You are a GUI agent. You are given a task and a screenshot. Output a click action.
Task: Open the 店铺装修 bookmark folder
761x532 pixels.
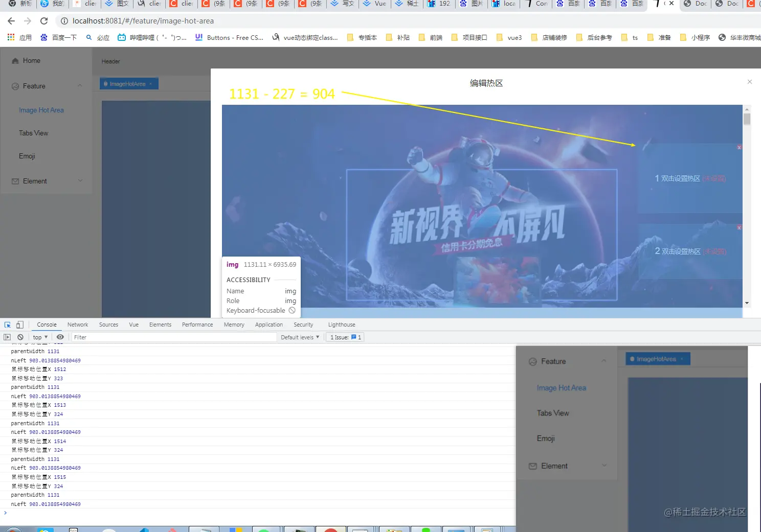point(549,37)
